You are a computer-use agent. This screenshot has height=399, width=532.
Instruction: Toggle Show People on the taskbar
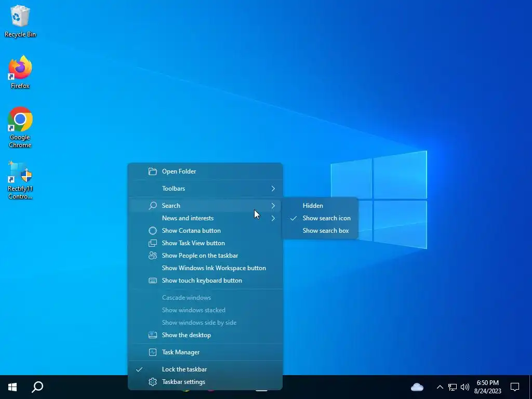coord(205,256)
